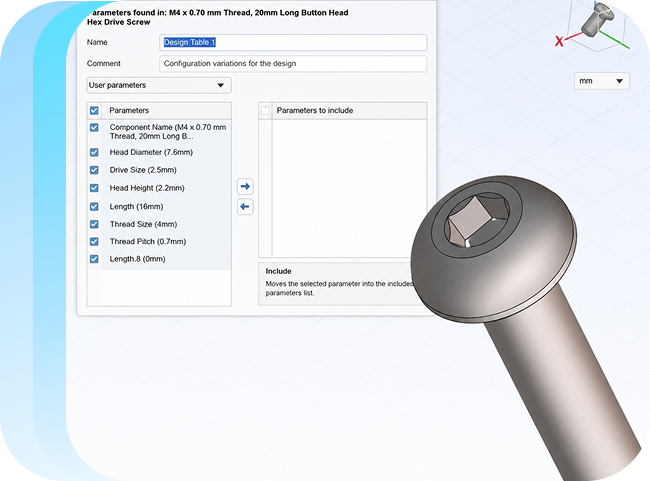Select the Thread Pitch (0.7mm) row text
650x481 pixels.
pos(148,241)
